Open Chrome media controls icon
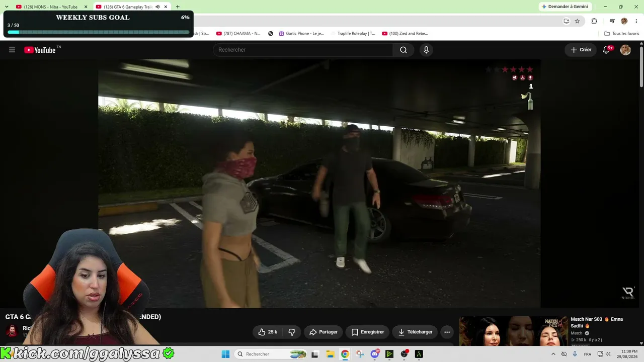The height and width of the screenshot is (362, 644). [612, 21]
